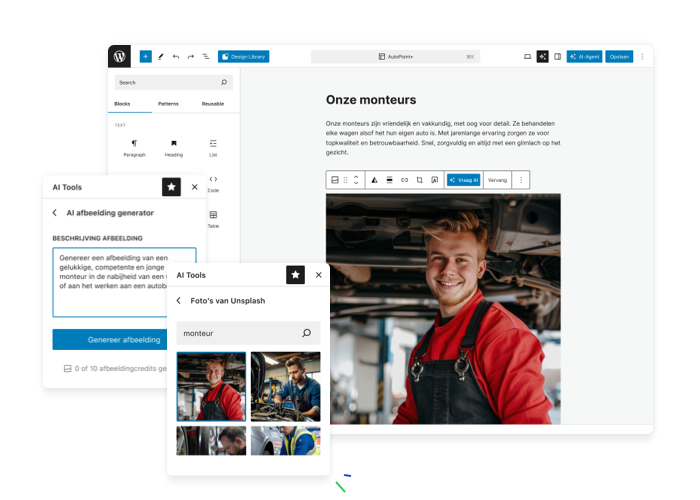Image resolution: width=700 pixels, height=500 pixels.
Task: Click the move up/down arrows in block toolbar
Action: (x=356, y=180)
